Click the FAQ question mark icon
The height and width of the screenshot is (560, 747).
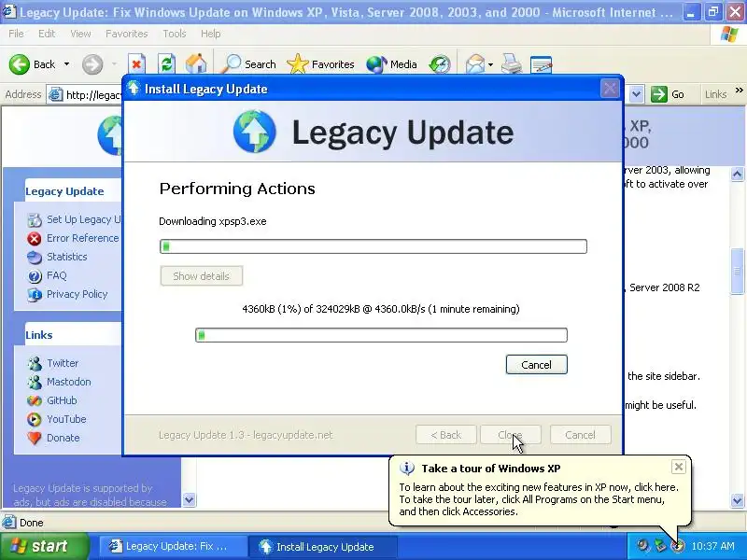pyautogui.click(x=35, y=275)
